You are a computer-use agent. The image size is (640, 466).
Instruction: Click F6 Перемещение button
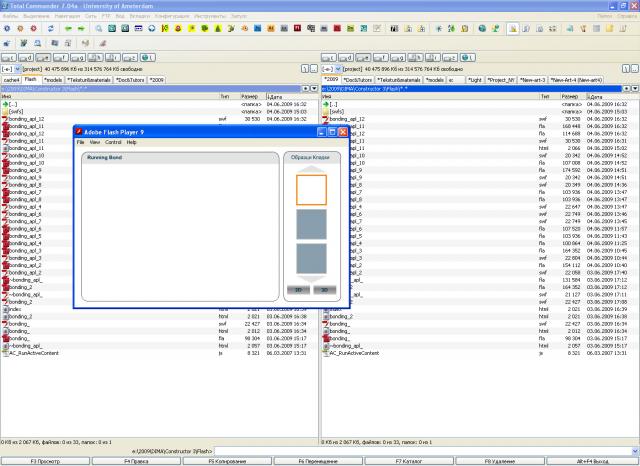coord(318,462)
